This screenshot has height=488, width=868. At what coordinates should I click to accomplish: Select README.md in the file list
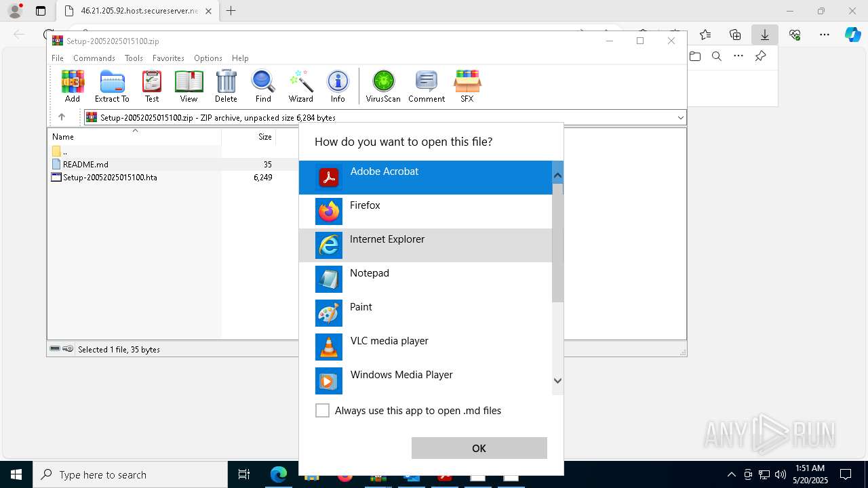pyautogui.click(x=85, y=164)
